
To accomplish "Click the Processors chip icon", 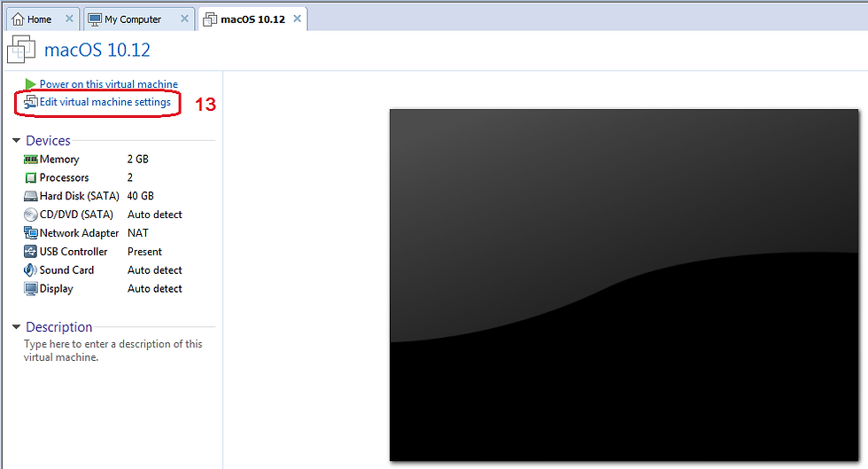I will 30,178.
